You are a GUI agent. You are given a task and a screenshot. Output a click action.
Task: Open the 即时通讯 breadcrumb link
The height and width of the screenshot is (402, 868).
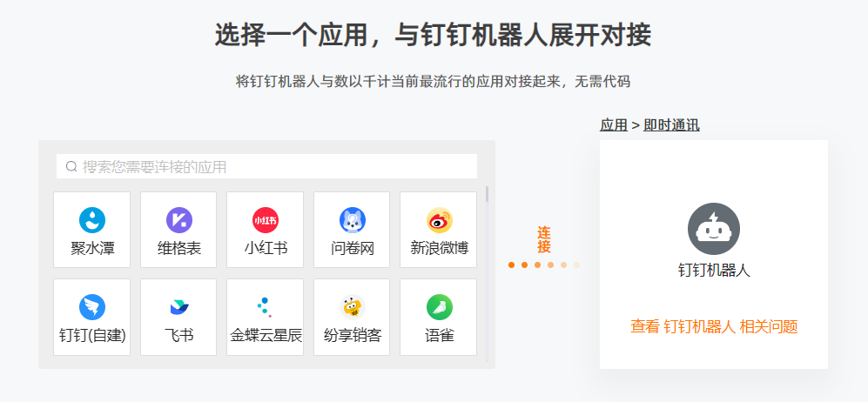click(x=671, y=125)
